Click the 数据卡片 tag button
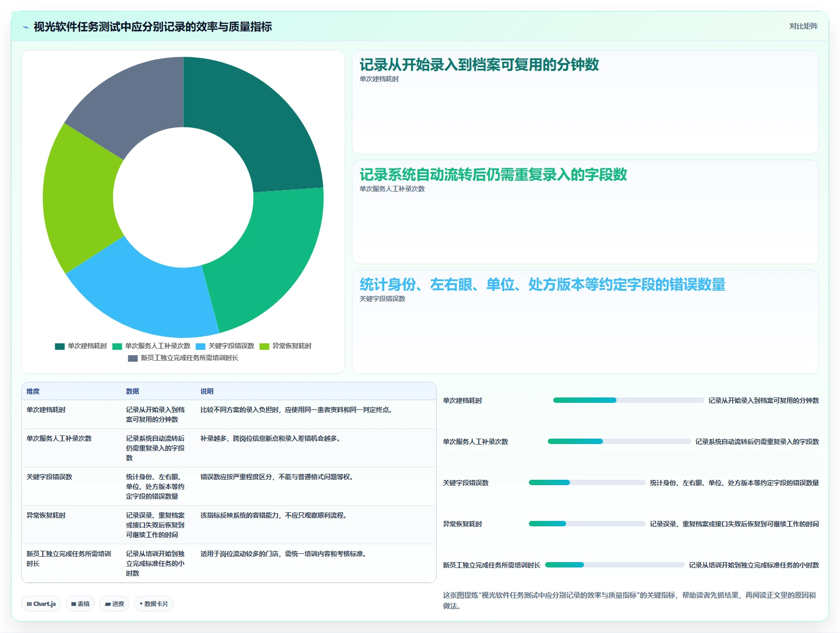 (x=154, y=604)
